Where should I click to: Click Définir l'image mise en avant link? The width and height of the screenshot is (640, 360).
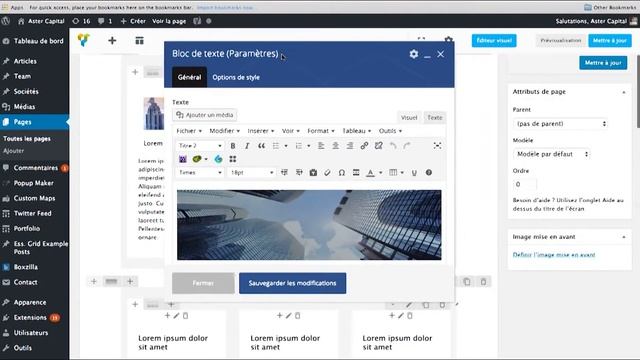554,255
